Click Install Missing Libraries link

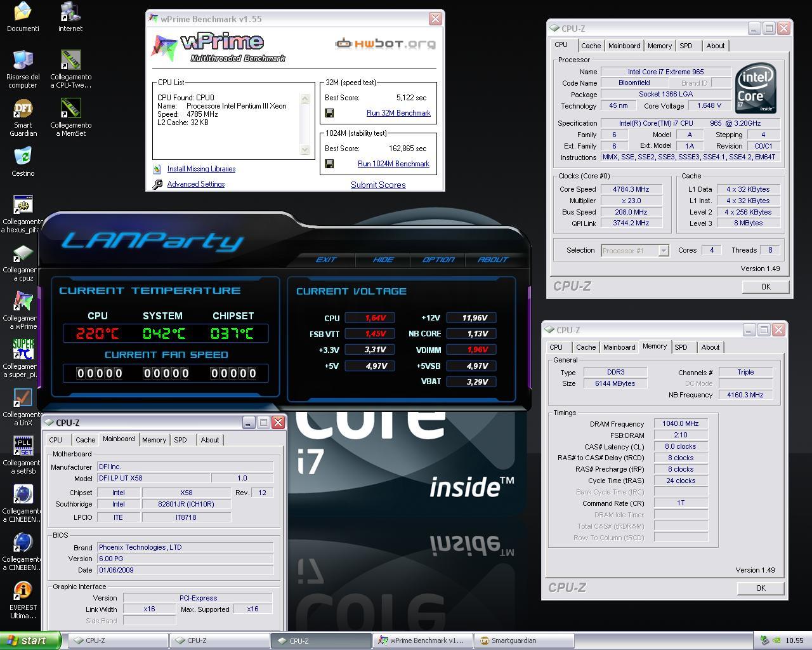click(x=201, y=169)
